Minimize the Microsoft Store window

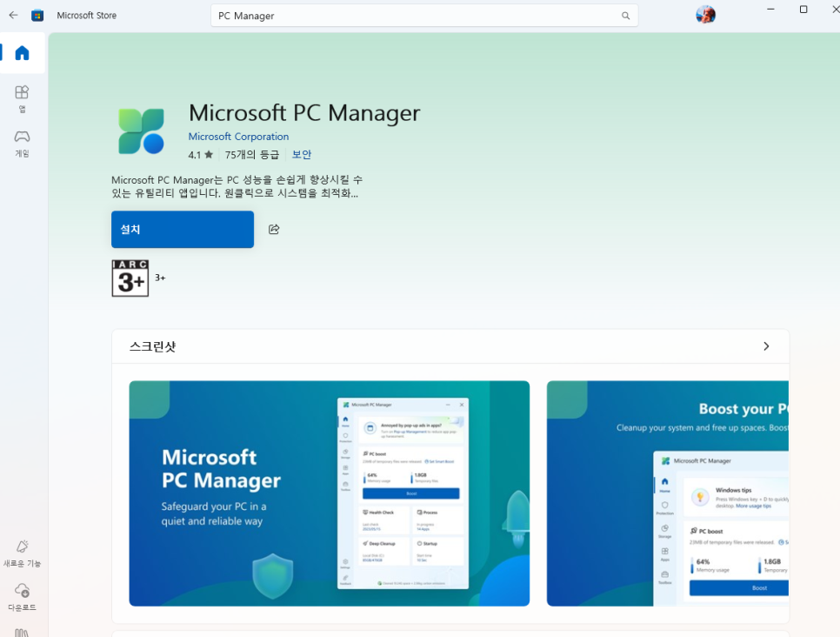(x=770, y=9)
